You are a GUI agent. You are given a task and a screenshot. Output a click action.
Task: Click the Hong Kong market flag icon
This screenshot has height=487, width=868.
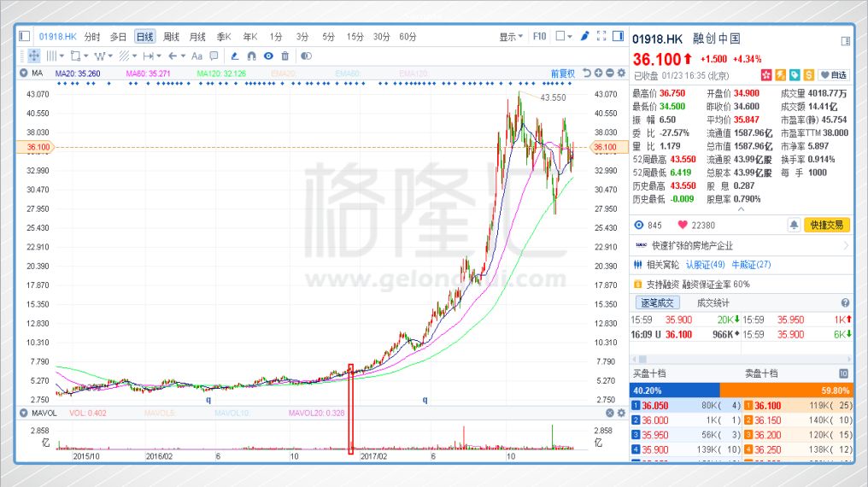[766, 75]
